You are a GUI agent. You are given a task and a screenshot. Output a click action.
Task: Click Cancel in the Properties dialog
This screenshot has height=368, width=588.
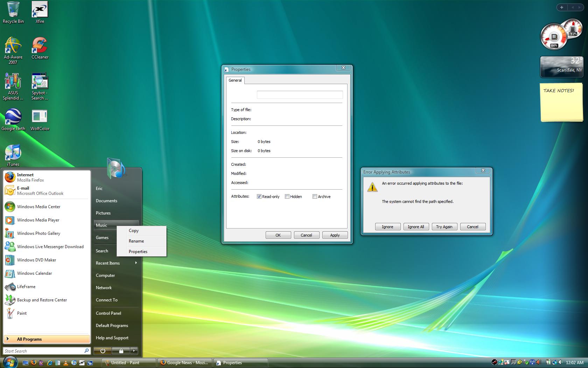[307, 235]
